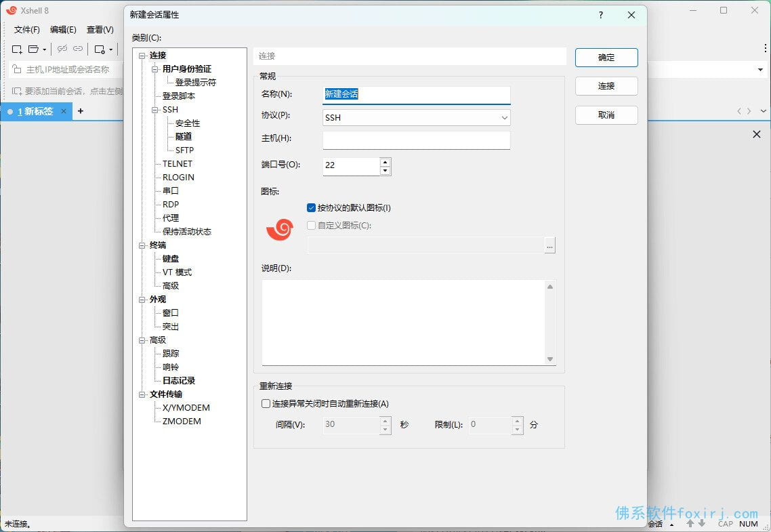Decrease the port number with down arrow
The height and width of the screenshot is (532, 771).
[x=386, y=171]
